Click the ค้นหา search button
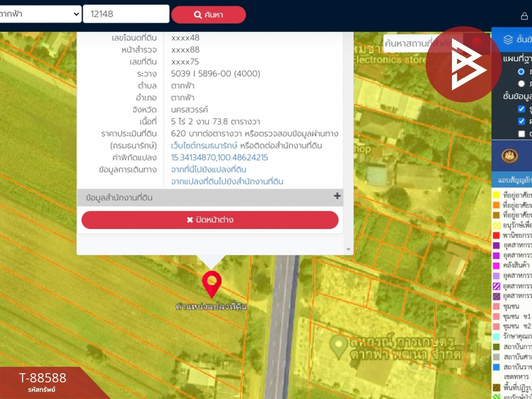Viewport: 532px width, 399px height. pos(209,15)
